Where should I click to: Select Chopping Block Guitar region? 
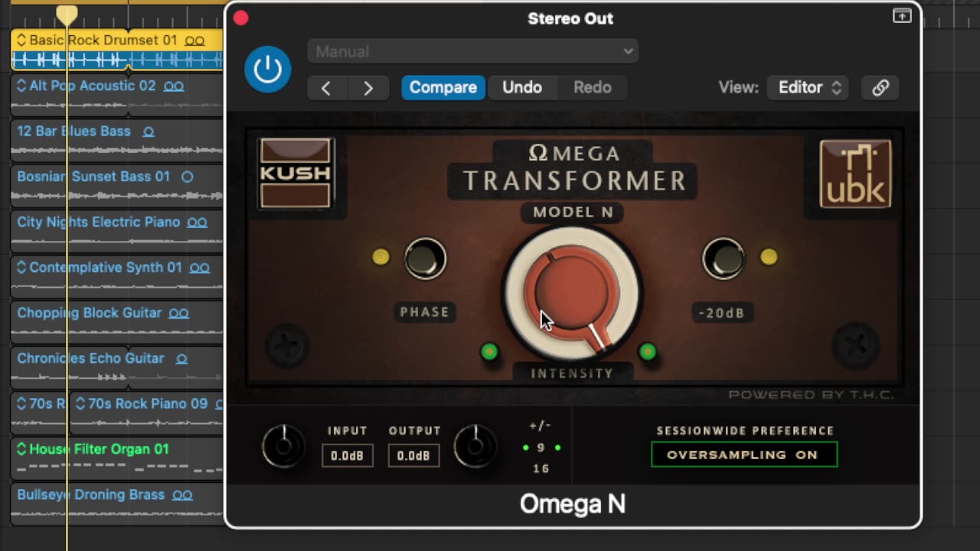pos(117,322)
